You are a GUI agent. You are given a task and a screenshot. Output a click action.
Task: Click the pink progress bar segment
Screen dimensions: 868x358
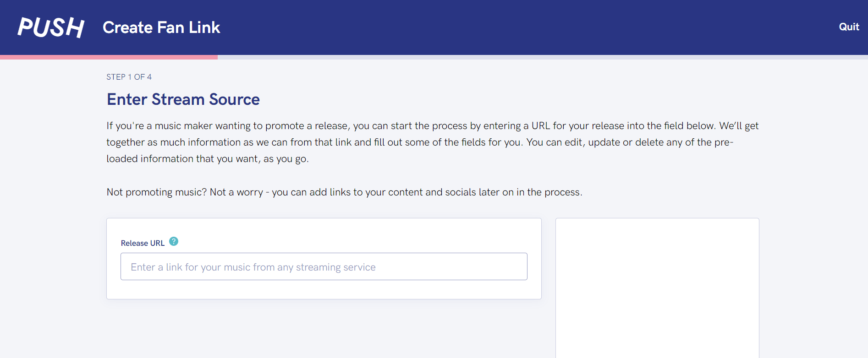point(109,57)
